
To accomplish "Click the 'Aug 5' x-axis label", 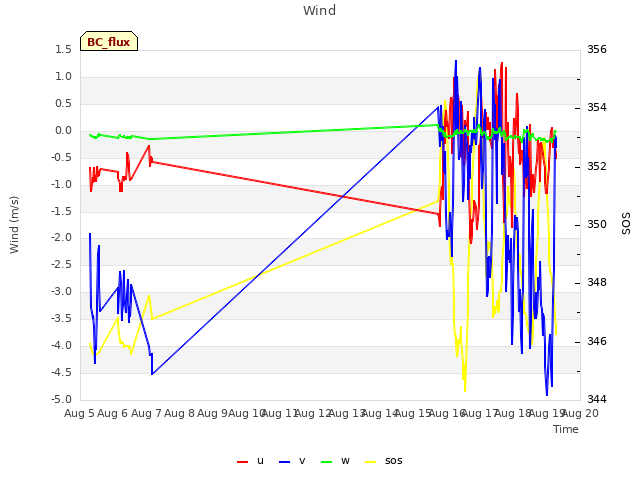I will click(79, 413).
